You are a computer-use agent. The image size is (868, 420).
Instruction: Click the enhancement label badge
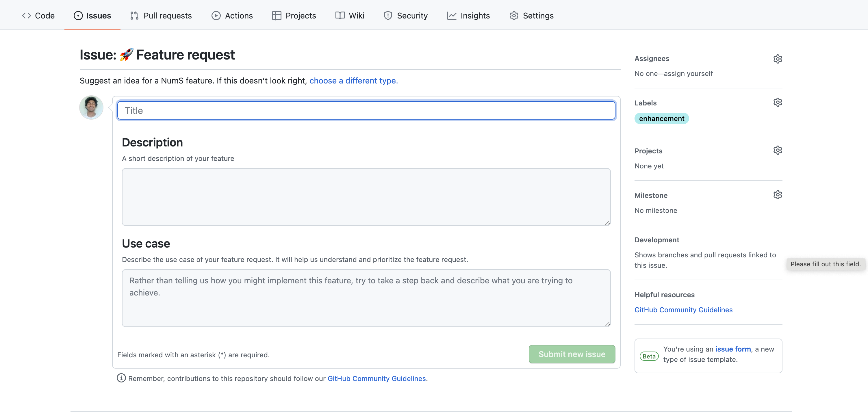[x=661, y=118]
